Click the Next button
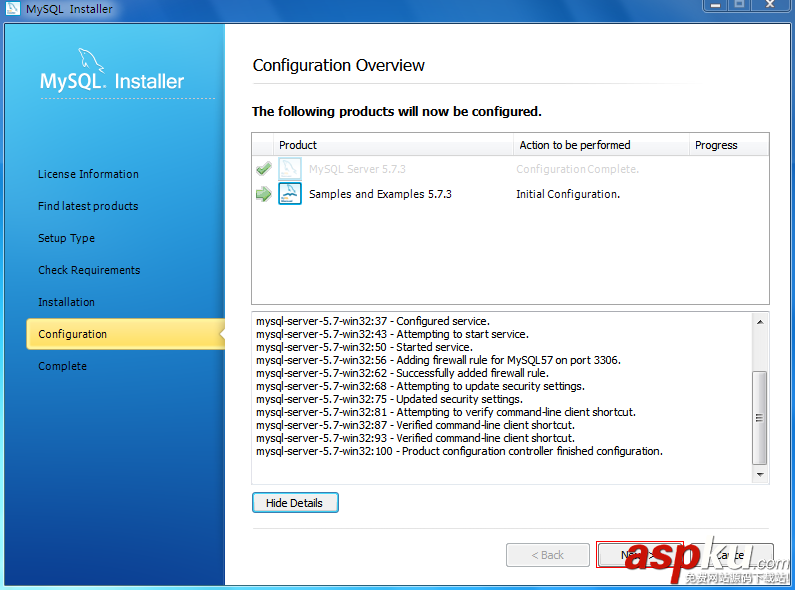Screen dimensions: 795x590 640,555
